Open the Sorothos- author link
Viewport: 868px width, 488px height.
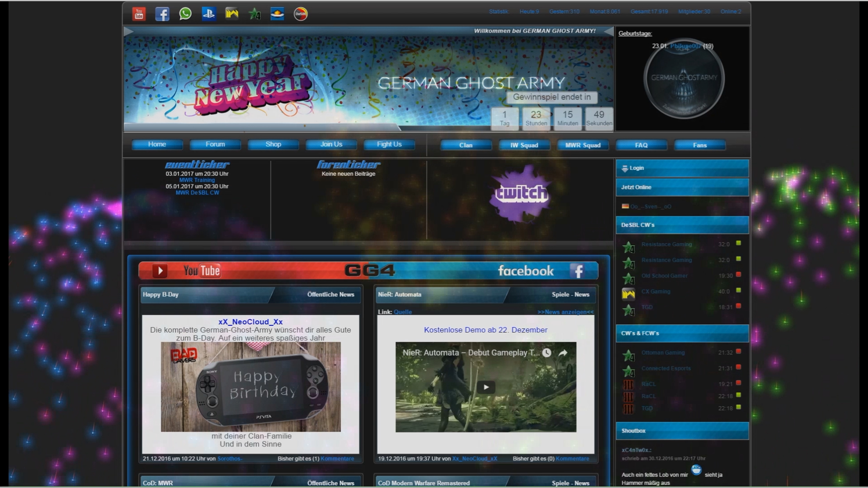click(x=230, y=459)
